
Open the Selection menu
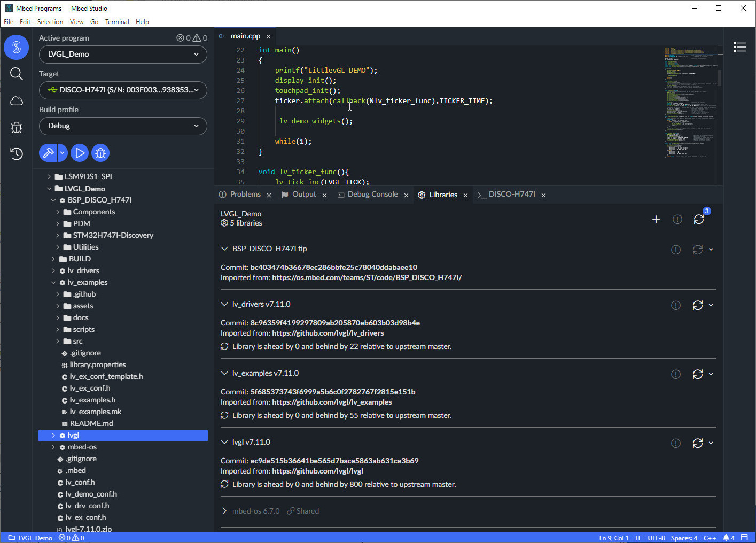[x=50, y=22]
